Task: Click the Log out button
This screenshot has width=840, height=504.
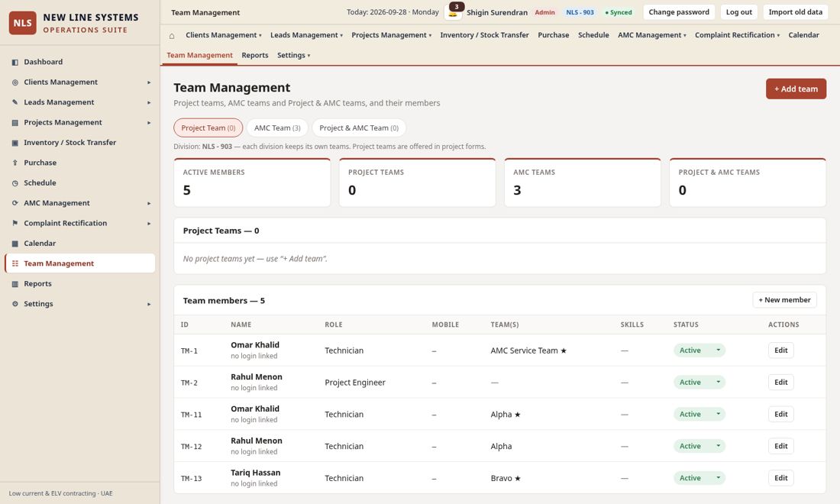Action: (x=738, y=12)
